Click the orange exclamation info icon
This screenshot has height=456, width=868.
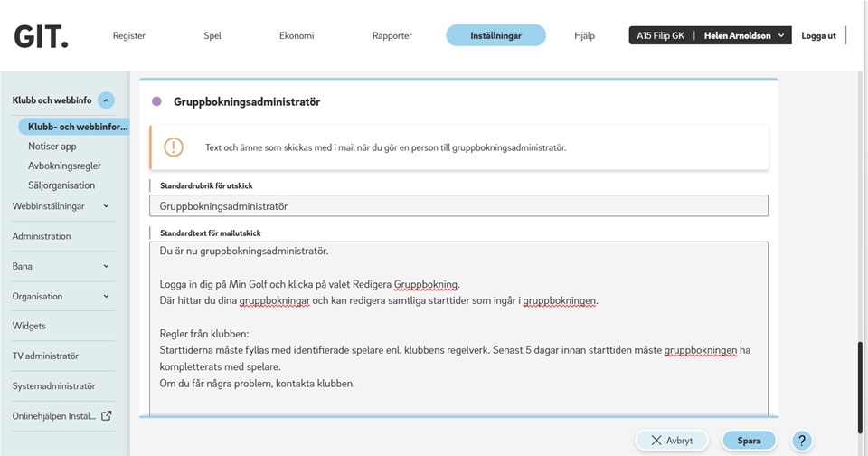coord(174,147)
